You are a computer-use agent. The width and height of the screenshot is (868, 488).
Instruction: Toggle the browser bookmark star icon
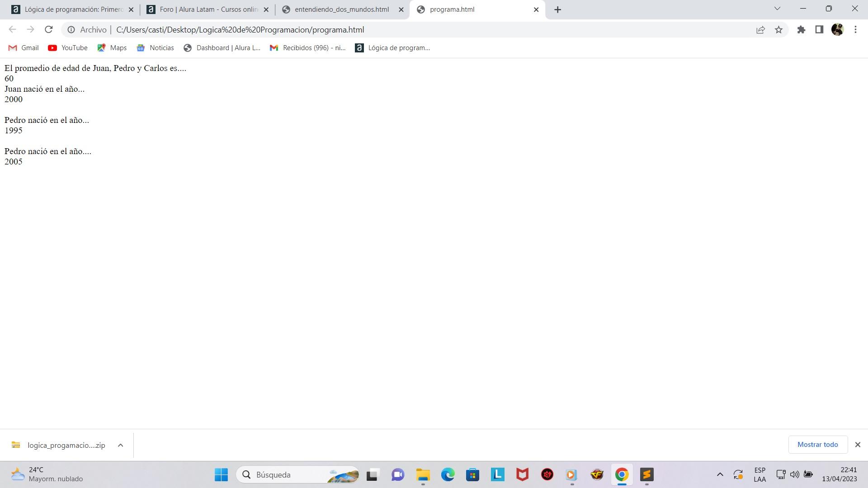coord(779,29)
